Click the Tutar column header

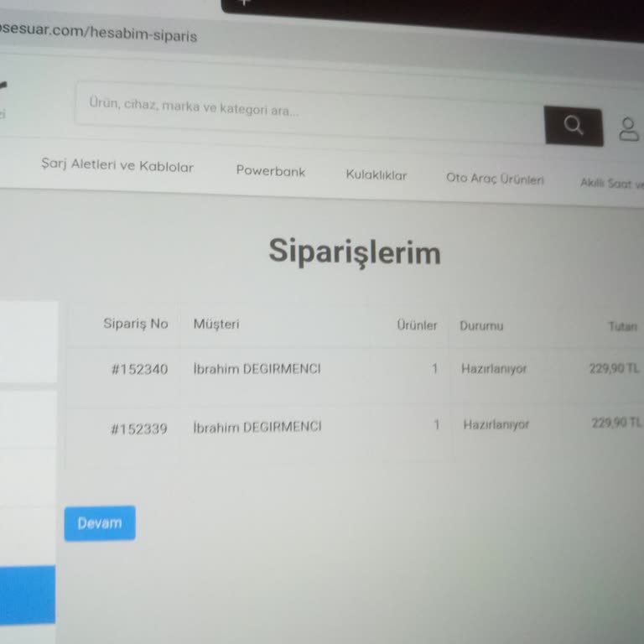[623, 326]
